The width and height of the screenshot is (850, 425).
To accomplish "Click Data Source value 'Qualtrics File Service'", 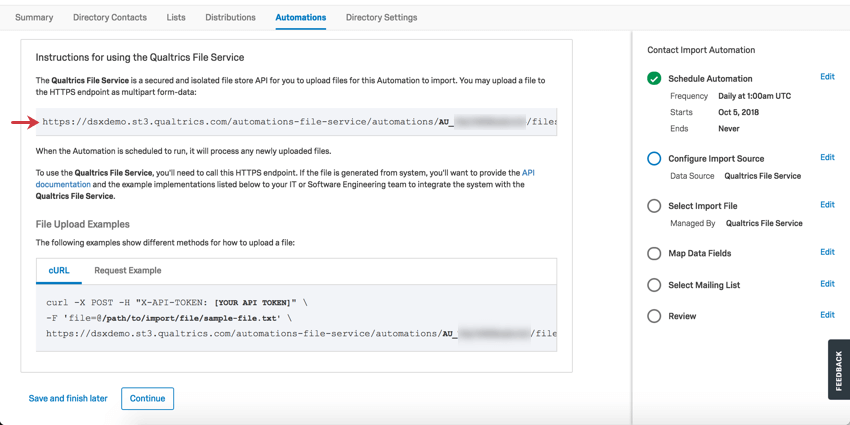I will [763, 176].
